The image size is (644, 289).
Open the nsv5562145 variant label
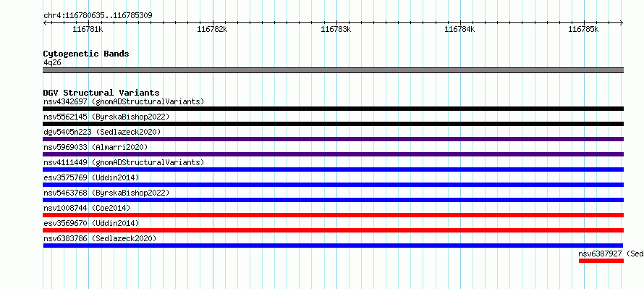pos(106,117)
